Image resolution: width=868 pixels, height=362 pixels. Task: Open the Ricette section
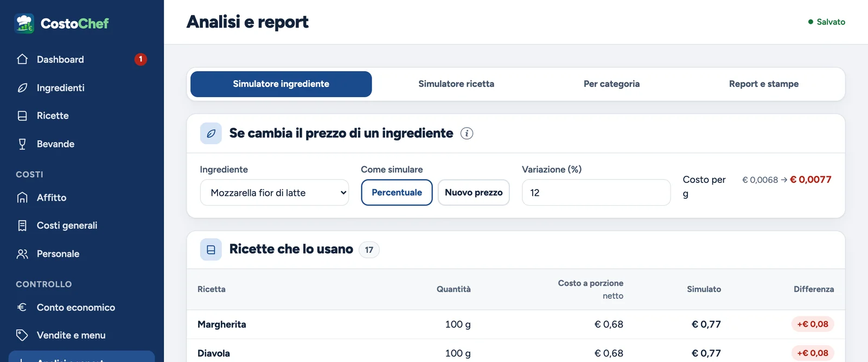click(x=82, y=116)
